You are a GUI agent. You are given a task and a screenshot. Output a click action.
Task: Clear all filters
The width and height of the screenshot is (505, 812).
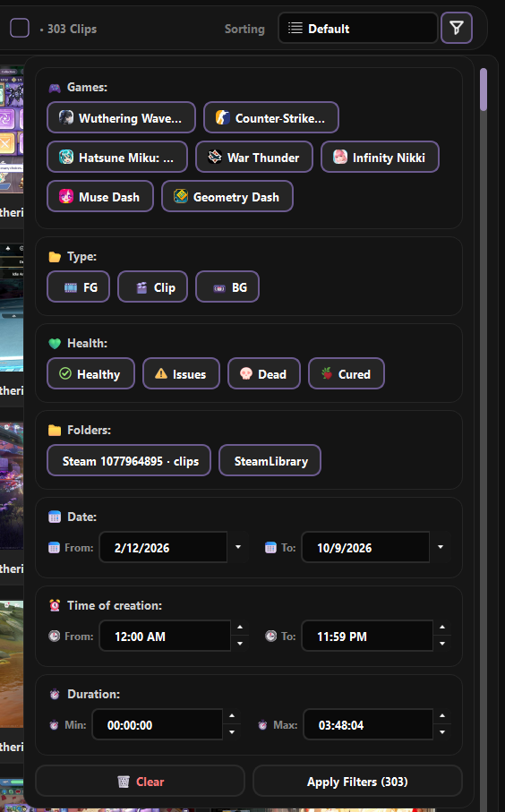140,781
